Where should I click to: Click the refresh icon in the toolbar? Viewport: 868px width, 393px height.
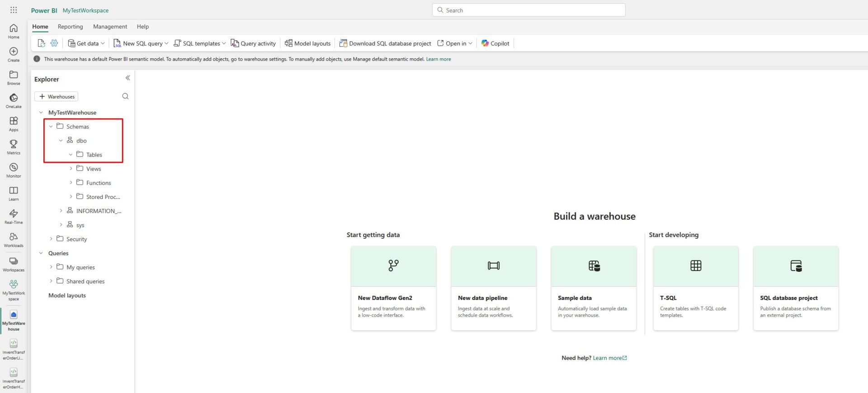click(x=41, y=43)
